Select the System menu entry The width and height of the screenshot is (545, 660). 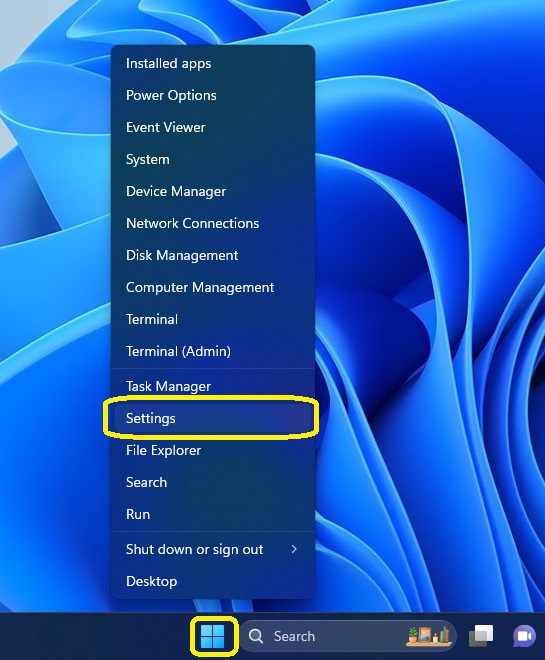[x=213, y=159]
